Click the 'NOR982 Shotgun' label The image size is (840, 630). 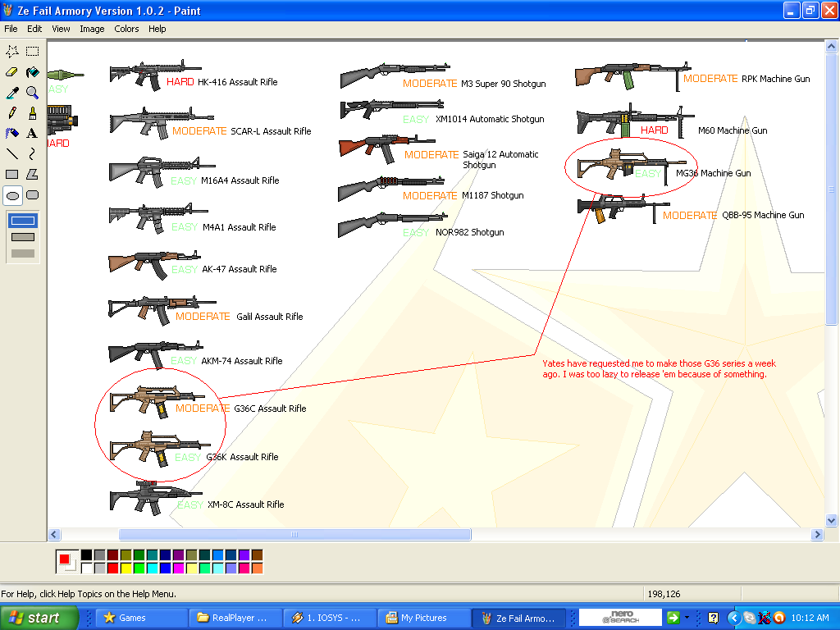coord(469,232)
